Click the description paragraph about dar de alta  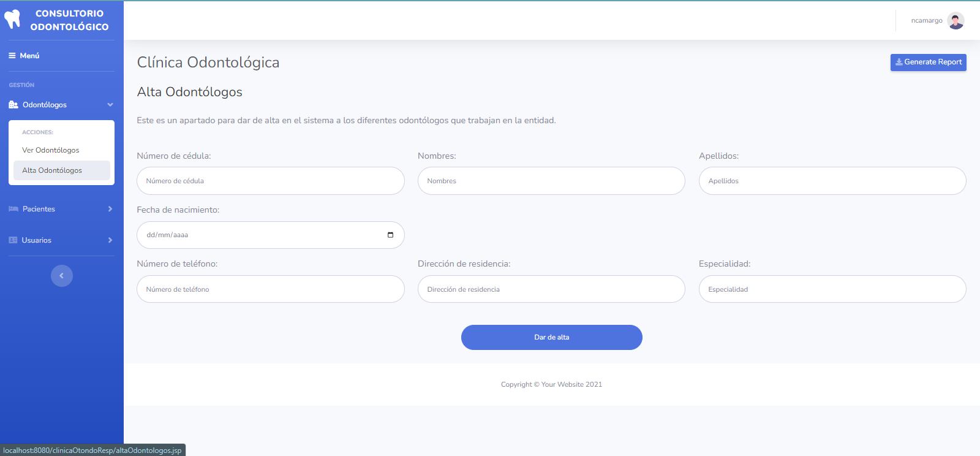tap(347, 121)
